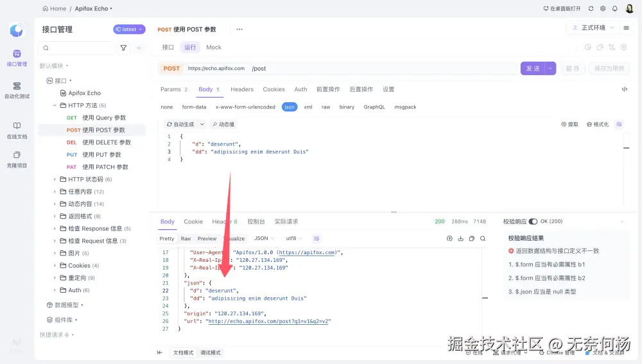
Task: Open the utf8 encoding dropdown
Action: click(294, 238)
